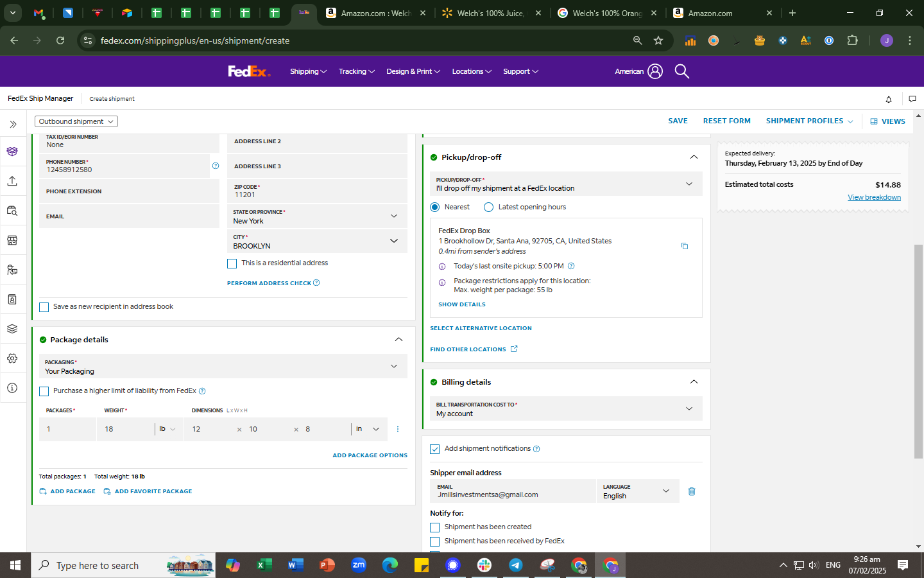Image resolution: width=924 pixels, height=578 pixels.
Task: Show help for shipment notifications
Action: pyautogui.click(x=536, y=449)
